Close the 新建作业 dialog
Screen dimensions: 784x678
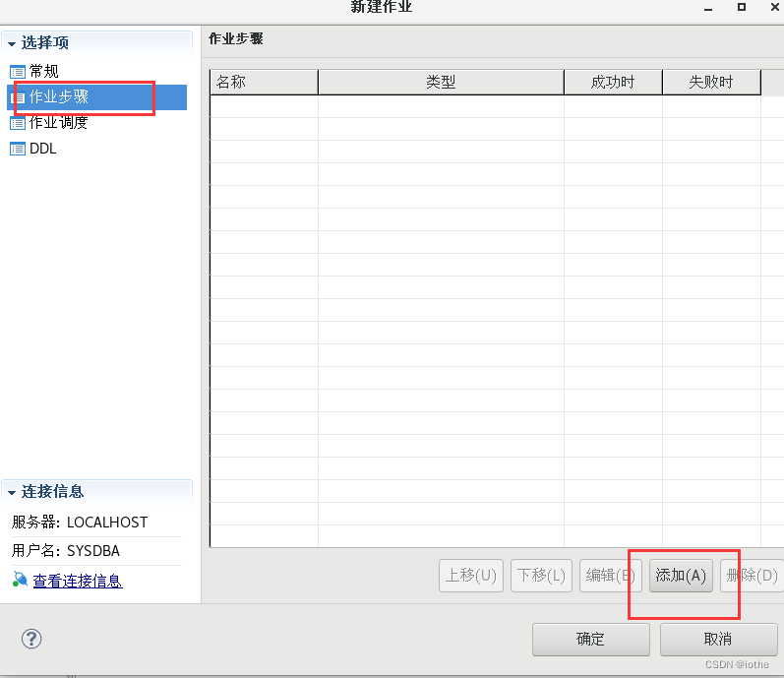tap(775, 7)
